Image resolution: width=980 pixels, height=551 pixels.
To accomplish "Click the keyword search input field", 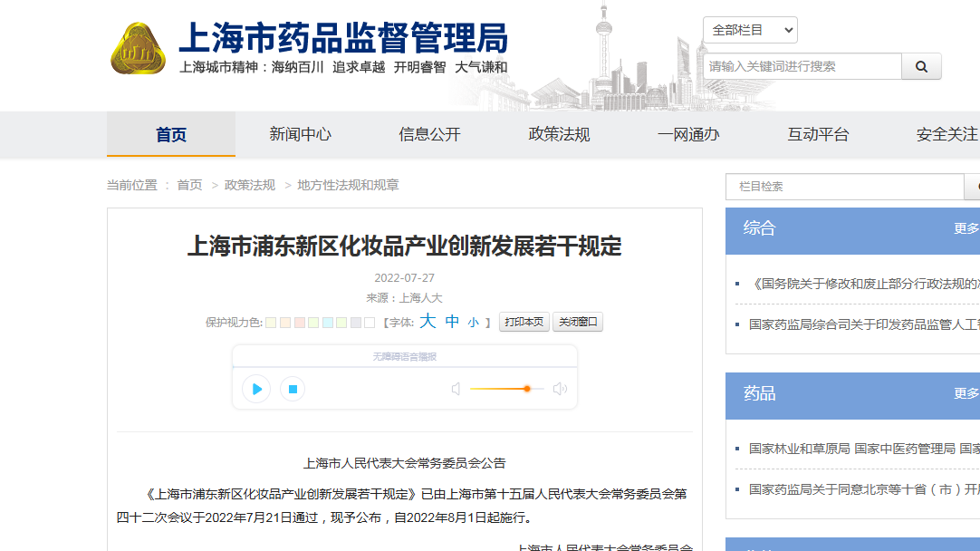I will (x=802, y=66).
